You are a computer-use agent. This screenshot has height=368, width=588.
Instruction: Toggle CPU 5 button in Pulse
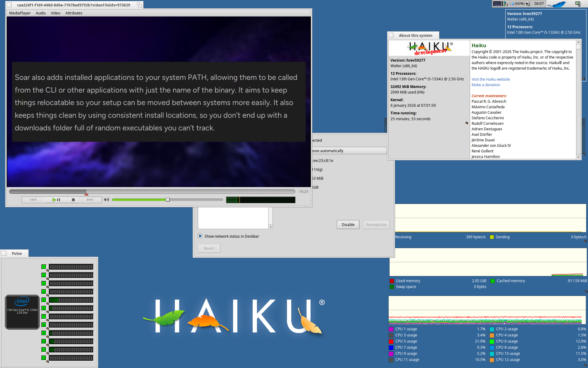(x=44, y=300)
